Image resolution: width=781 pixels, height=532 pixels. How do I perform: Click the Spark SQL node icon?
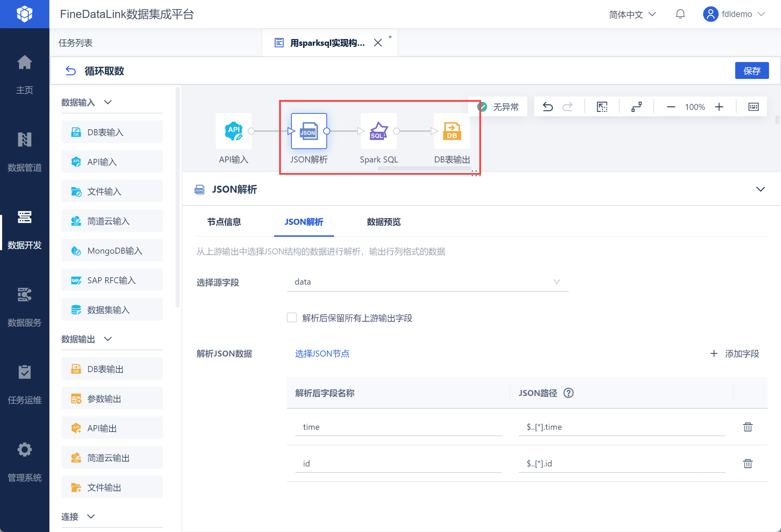point(379,131)
